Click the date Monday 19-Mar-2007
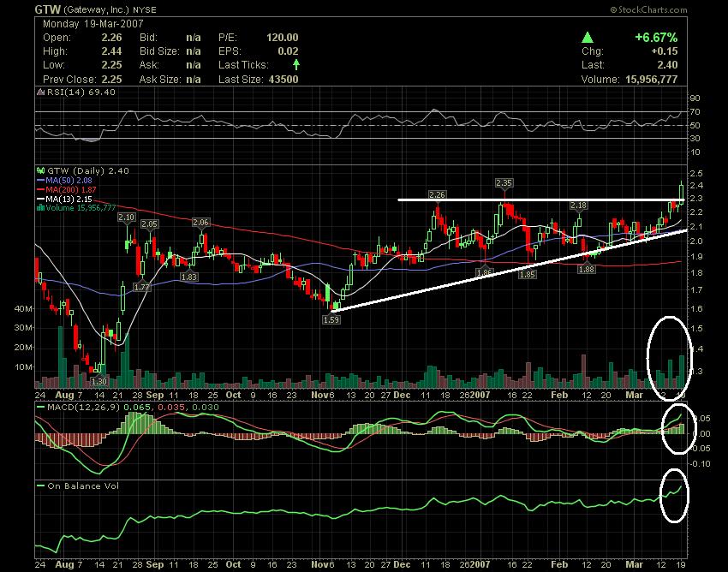 (x=92, y=24)
